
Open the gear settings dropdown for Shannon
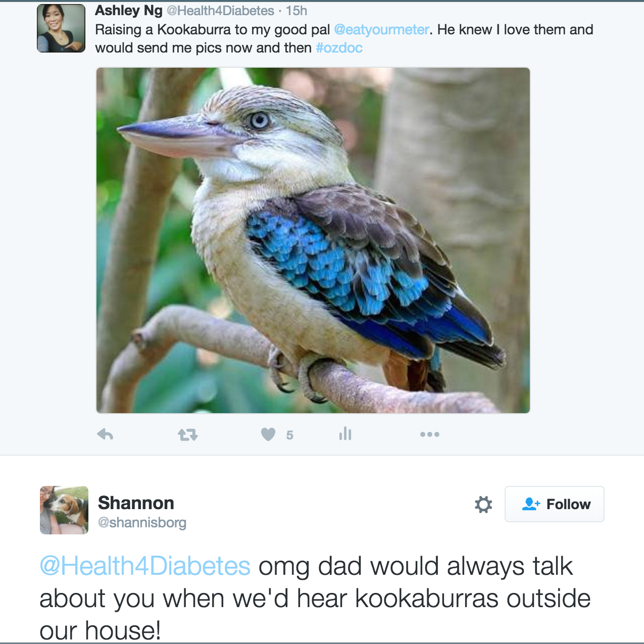click(x=483, y=504)
